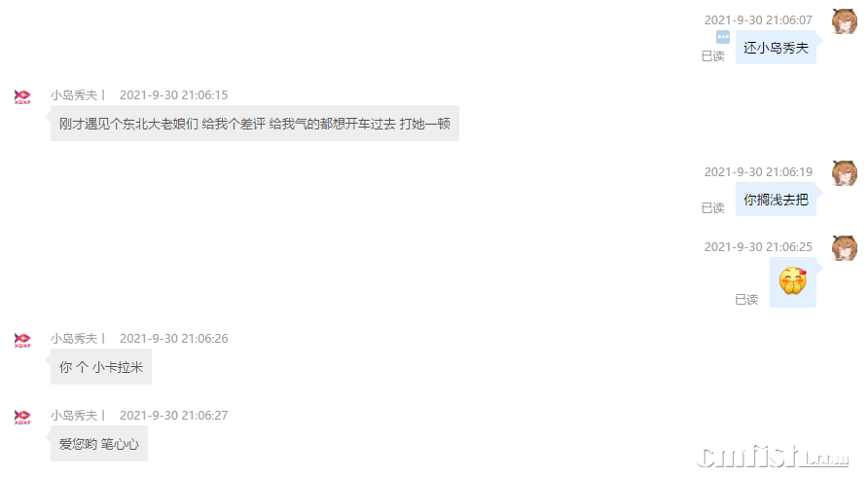Click 已读 status beside the emoji message

pyautogui.click(x=746, y=299)
